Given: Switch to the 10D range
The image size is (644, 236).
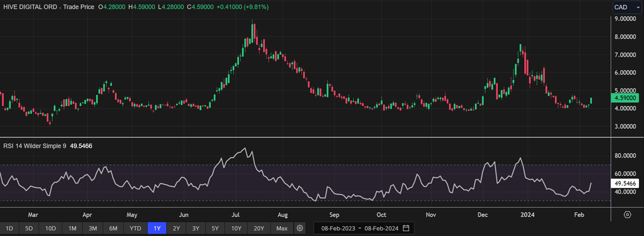Looking at the screenshot, I should coord(50,228).
